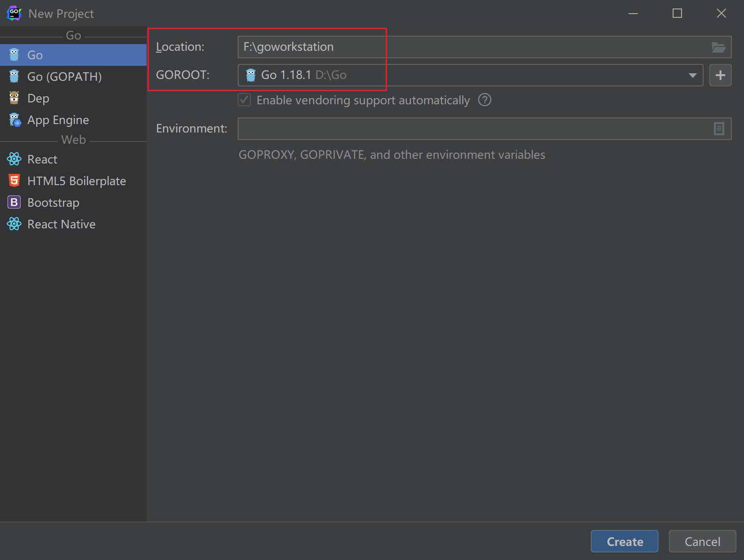Maximize the New Project window
The width and height of the screenshot is (744, 560).
pyautogui.click(x=677, y=13)
